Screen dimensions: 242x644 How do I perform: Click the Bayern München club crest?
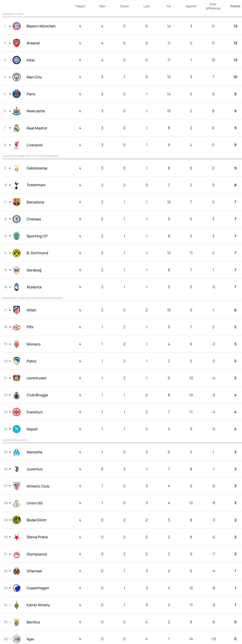pyautogui.click(x=16, y=26)
